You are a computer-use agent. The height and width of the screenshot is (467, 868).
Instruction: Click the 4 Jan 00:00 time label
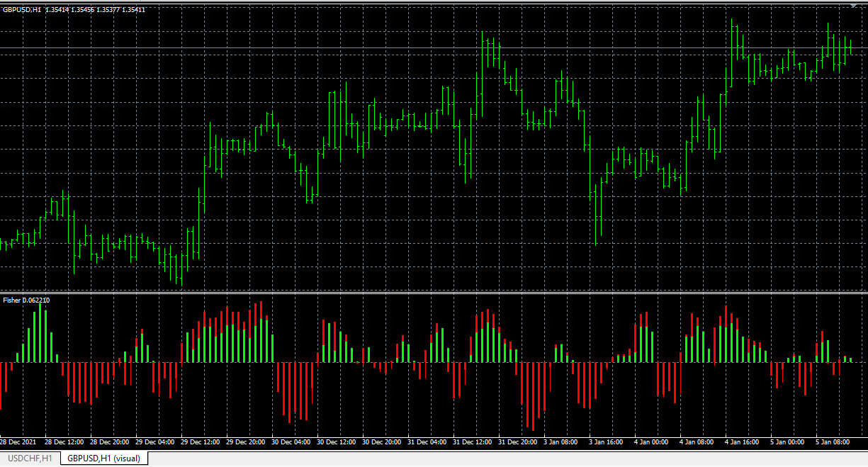click(x=651, y=442)
